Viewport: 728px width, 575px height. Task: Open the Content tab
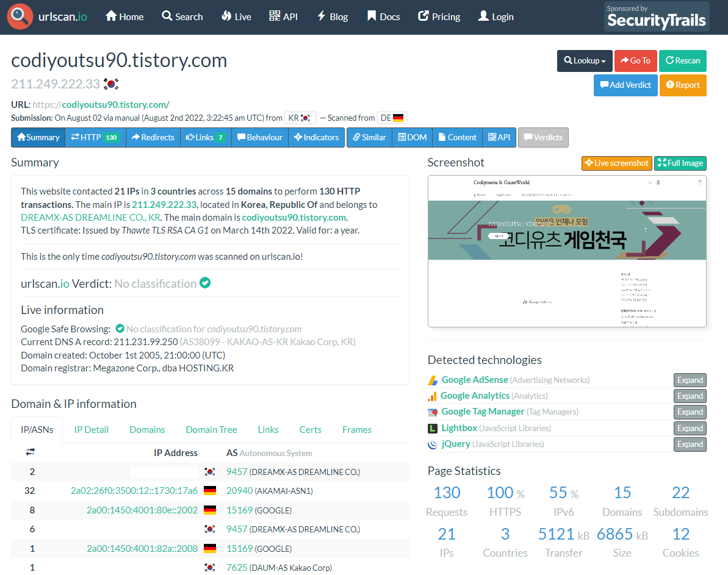[x=457, y=137]
